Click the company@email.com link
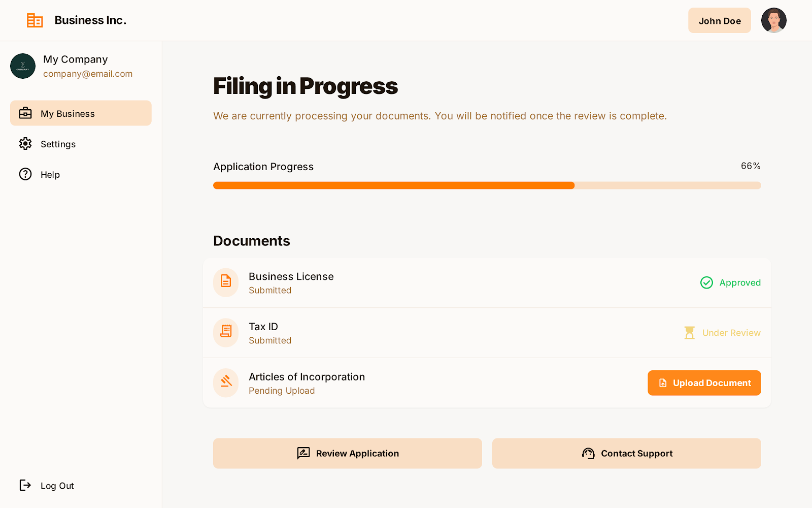 click(88, 74)
